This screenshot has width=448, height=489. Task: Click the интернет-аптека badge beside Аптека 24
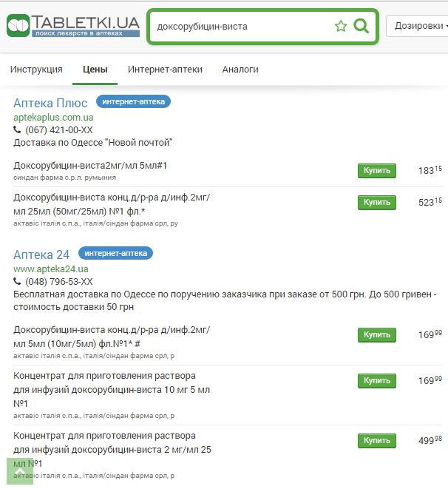pos(115,254)
